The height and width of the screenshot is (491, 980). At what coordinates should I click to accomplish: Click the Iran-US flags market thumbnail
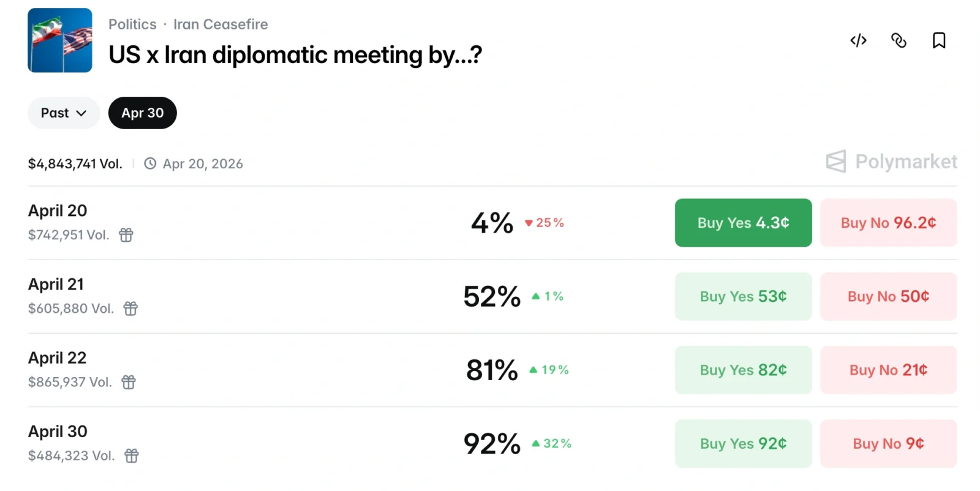(59, 40)
